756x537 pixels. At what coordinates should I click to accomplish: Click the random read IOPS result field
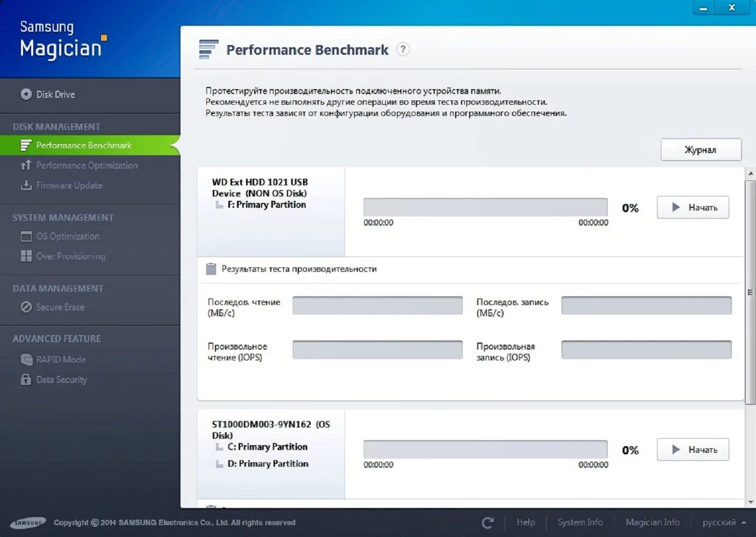(x=377, y=350)
